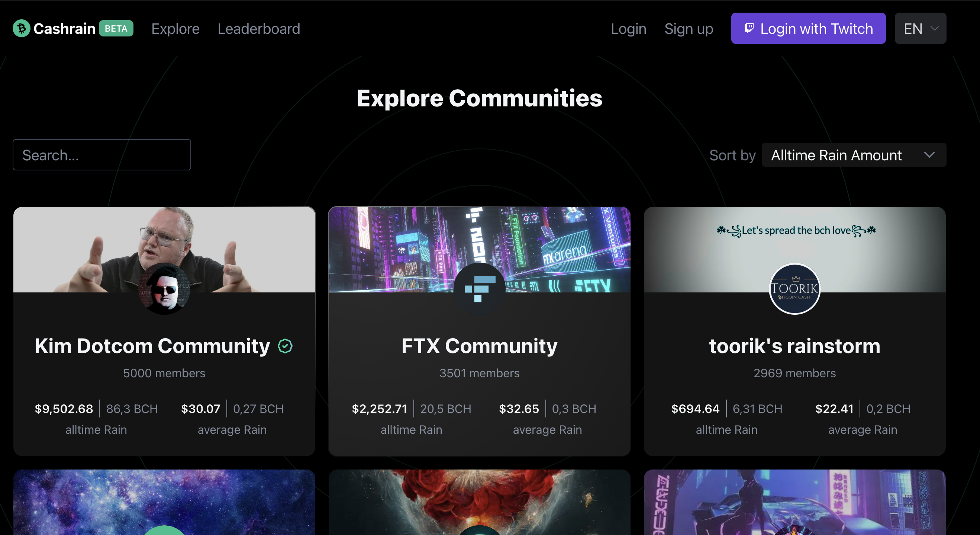
Task: Click the Twitch icon in the login button
Action: click(749, 29)
